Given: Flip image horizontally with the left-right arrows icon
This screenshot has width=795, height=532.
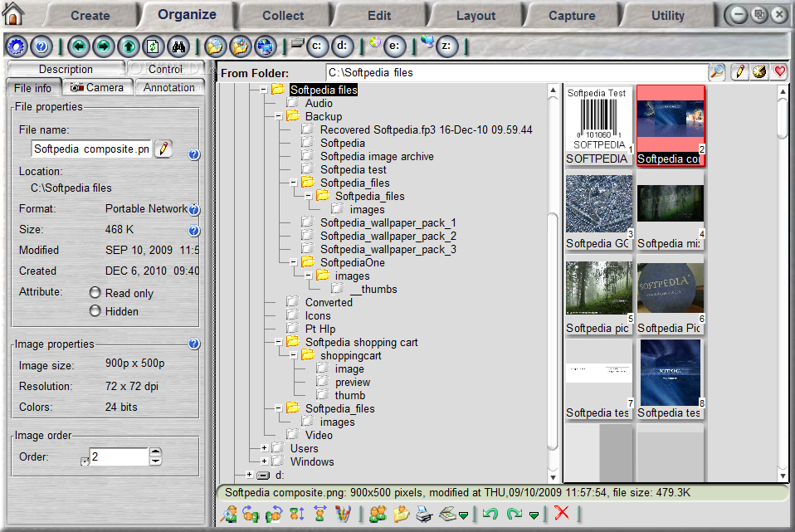Looking at the screenshot, I should coord(320,515).
